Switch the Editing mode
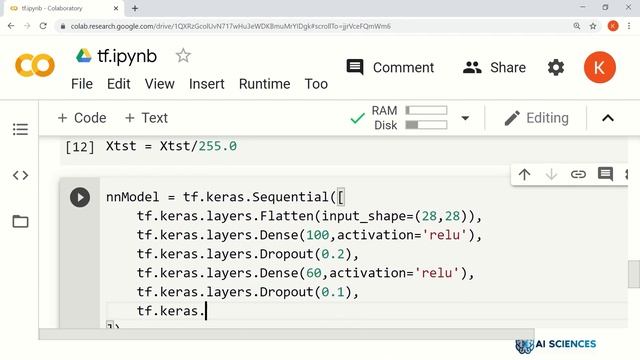Viewport: 640px width, 360px height. tap(536, 118)
